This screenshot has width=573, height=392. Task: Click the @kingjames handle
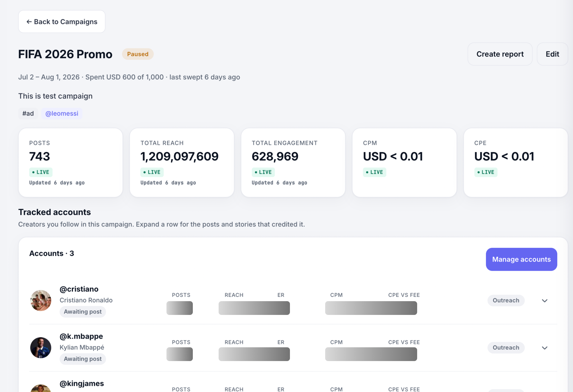82,383
